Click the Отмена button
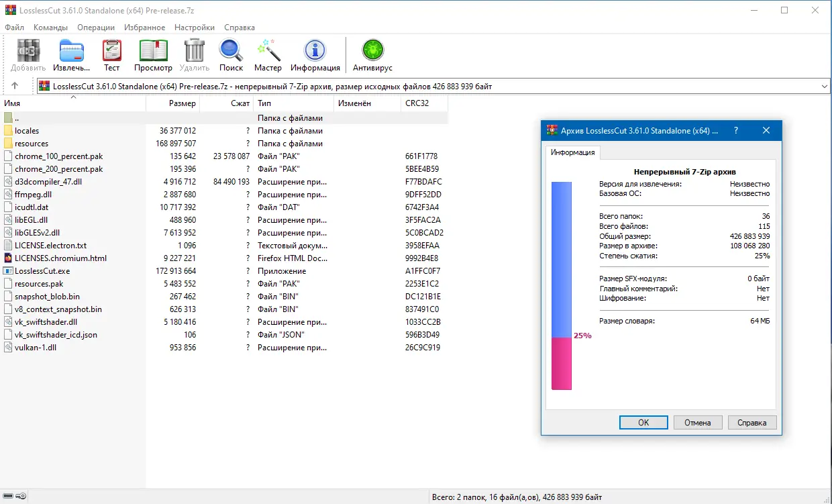 coord(698,423)
